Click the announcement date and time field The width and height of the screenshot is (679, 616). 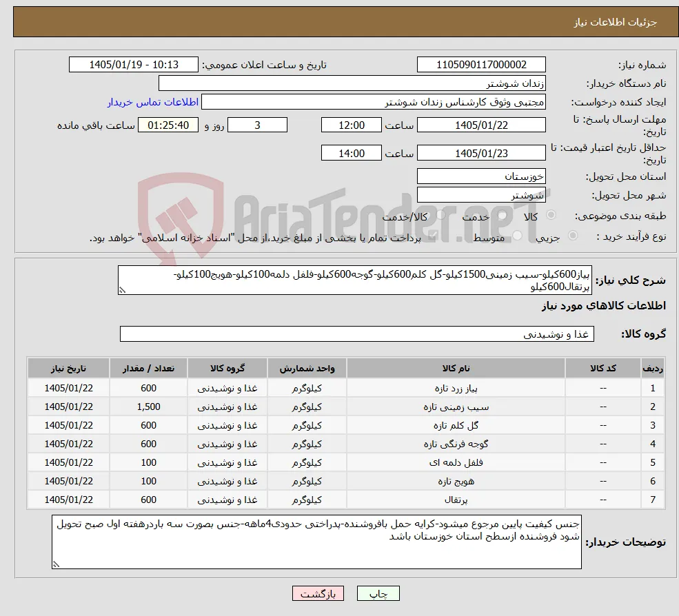point(133,65)
